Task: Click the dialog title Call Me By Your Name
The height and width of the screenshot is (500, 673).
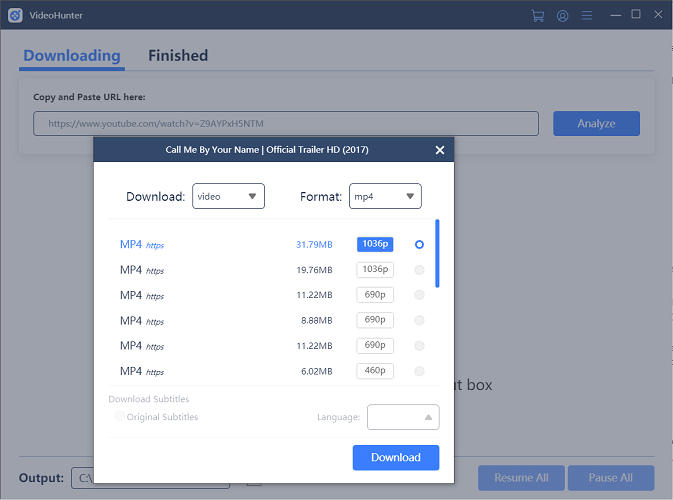Action: (267, 150)
